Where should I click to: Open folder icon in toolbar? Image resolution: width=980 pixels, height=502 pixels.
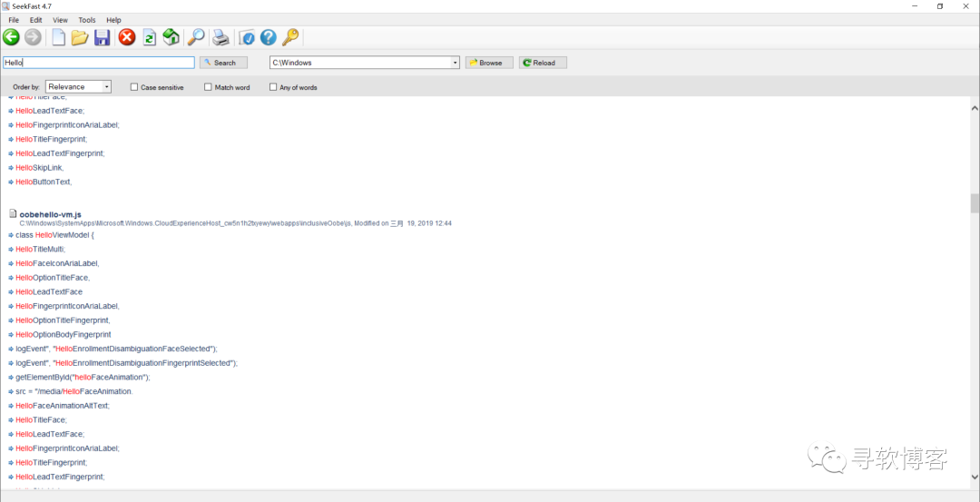coord(79,37)
